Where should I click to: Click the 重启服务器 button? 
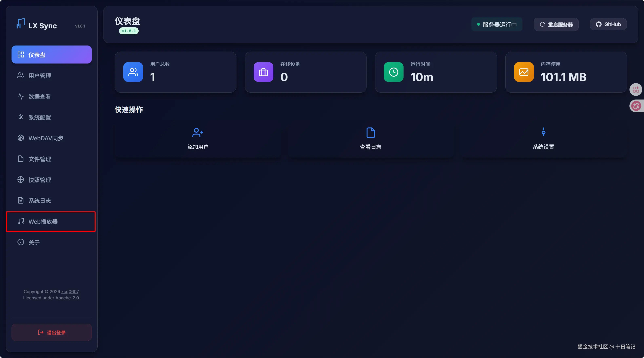[556, 24]
